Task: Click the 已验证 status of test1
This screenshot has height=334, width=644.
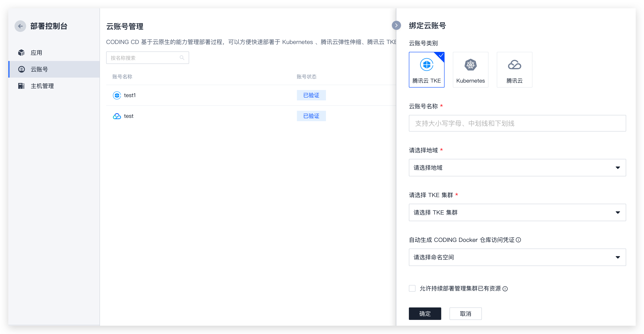Action: click(311, 95)
